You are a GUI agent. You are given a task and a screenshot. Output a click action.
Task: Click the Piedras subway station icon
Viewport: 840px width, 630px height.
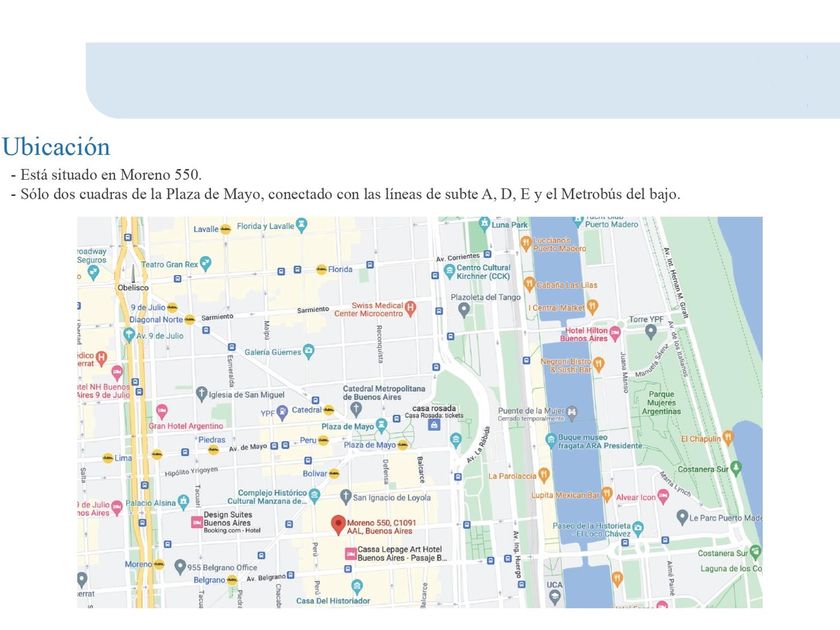pyautogui.click(x=214, y=450)
